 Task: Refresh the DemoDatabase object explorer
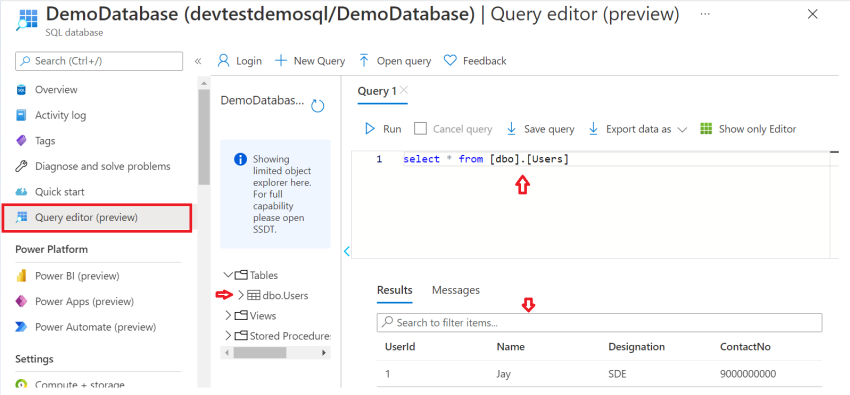[x=318, y=106]
